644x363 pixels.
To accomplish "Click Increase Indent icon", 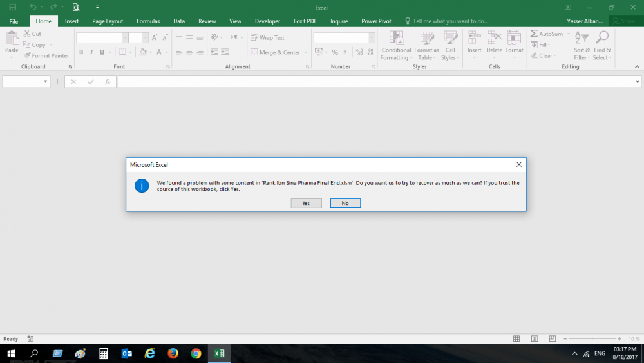I will pyautogui.click(x=225, y=52).
